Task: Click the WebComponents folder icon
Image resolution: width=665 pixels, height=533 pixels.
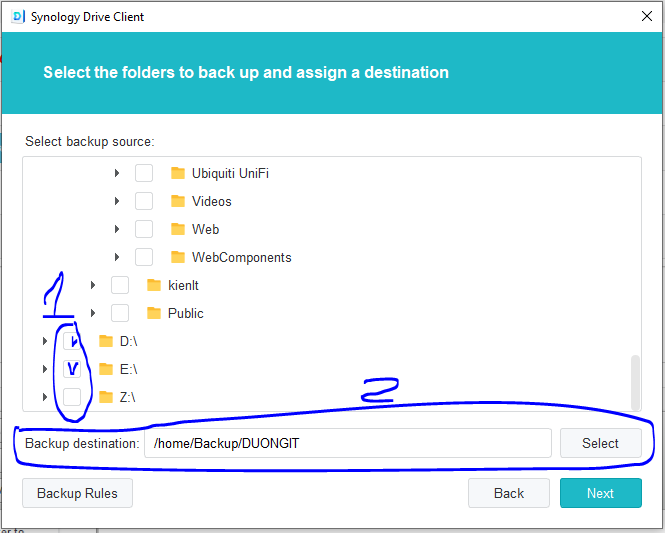Action: coord(178,257)
